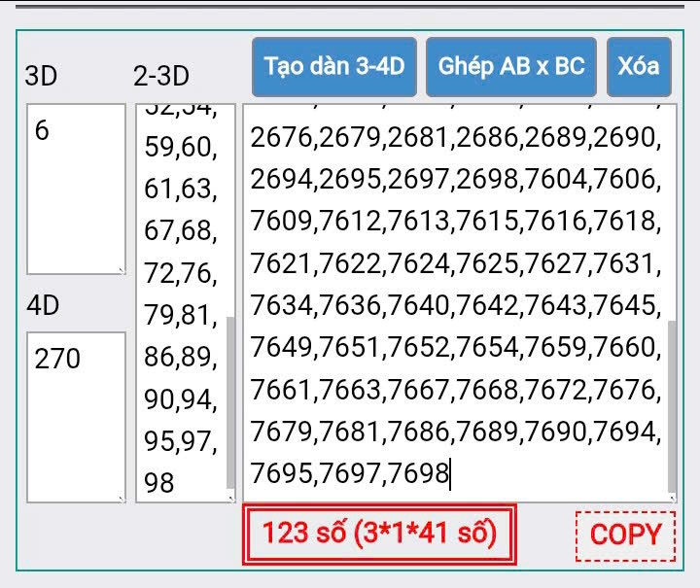The height and width of the screenshot is (588, 700).
Task: Click the 2-3D box resize handle
Action: click(x=229, y=499)
